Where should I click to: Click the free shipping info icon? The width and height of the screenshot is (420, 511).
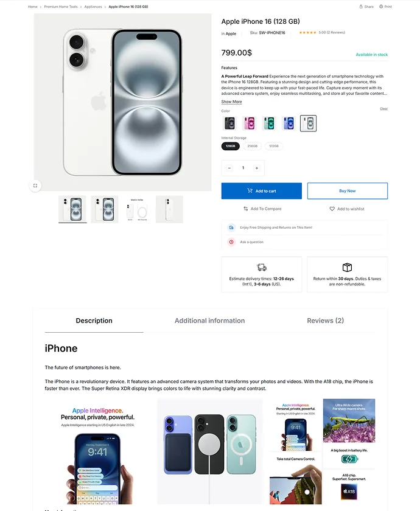(231, 228)
